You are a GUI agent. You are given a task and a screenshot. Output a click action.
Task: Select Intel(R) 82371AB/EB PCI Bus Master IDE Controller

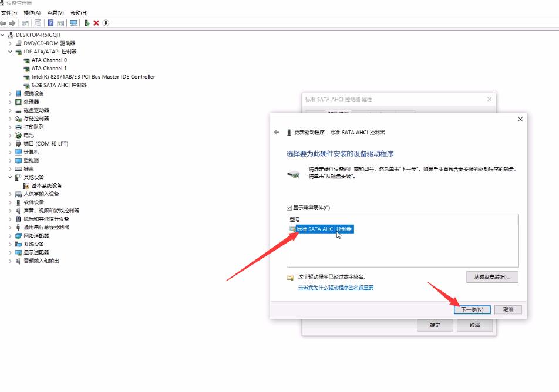tap(93, 77)
